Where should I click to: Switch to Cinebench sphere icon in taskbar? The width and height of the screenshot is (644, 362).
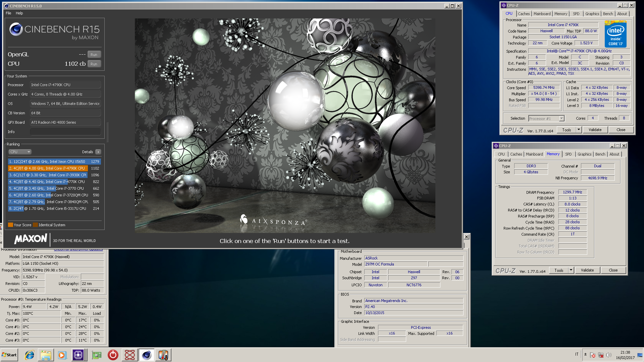click(x=147, y=355)
